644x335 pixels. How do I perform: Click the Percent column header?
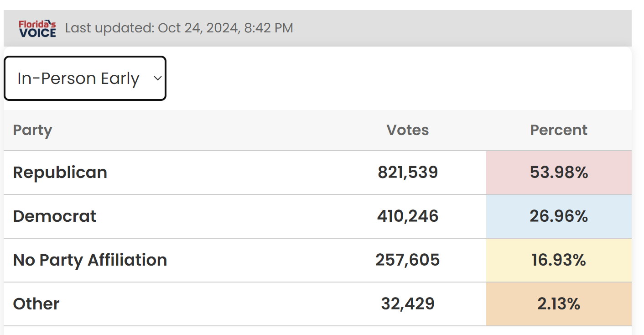click(x=559, y=130)
